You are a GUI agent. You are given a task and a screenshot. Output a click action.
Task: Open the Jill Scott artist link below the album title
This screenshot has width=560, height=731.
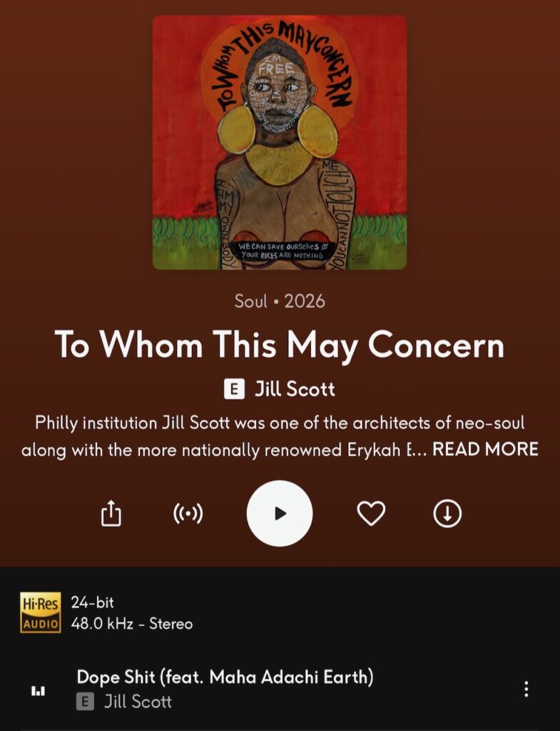click(x=295, y=389)
